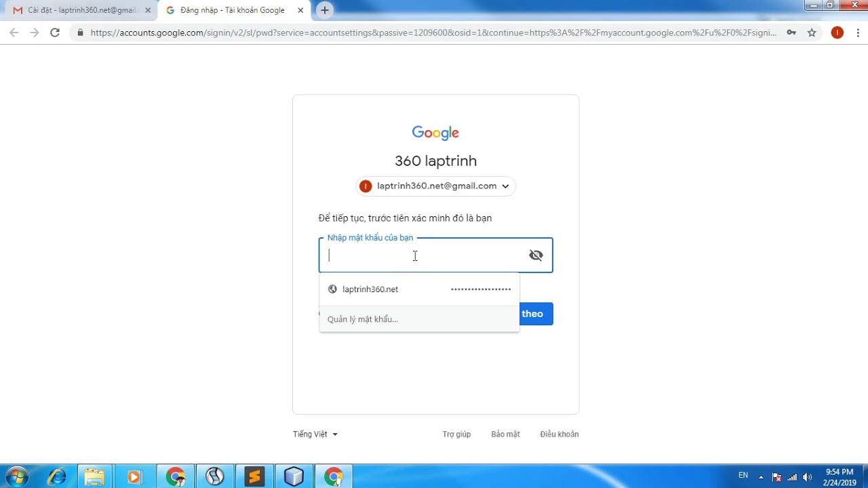
Task: Click the address bar URL
Action: 433,33
